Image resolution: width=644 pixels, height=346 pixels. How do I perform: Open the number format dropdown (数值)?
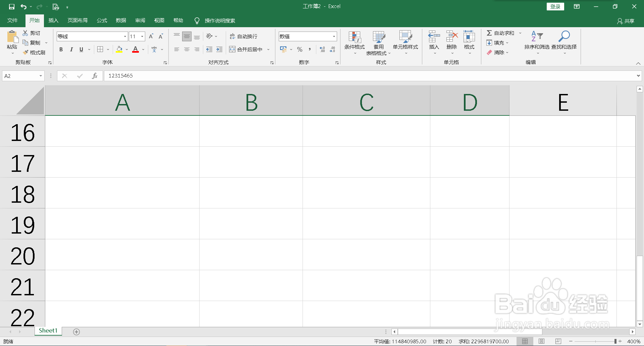(334, 36)
